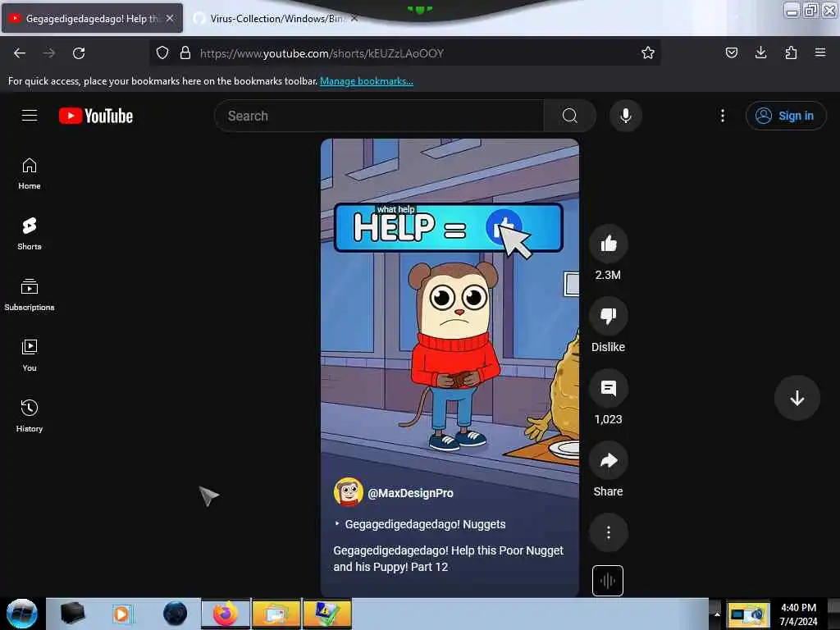This screenshot has width=840, height=630.
Task: Share the Short with the arrow button
Action: [x=608, y=461]
